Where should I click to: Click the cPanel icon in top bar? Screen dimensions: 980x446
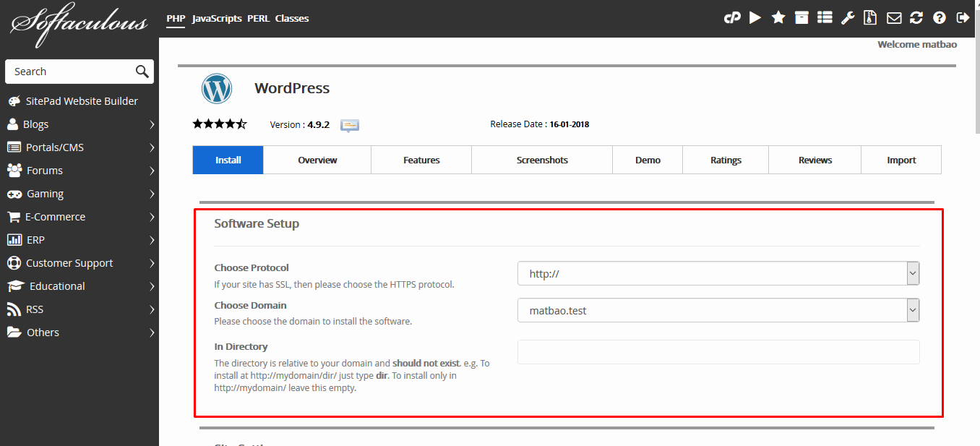click(732, 18)
